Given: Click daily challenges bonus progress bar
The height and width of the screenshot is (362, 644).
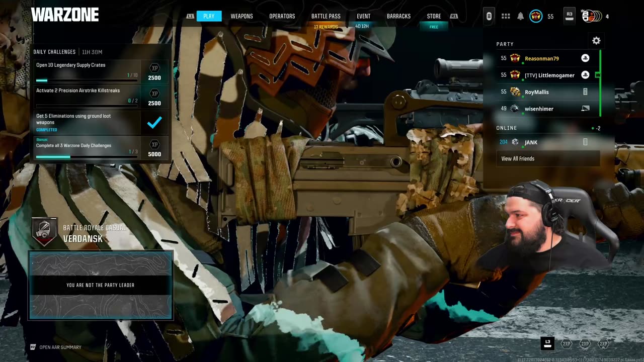Looking at the screenshot, I should [x=87, y=157].
